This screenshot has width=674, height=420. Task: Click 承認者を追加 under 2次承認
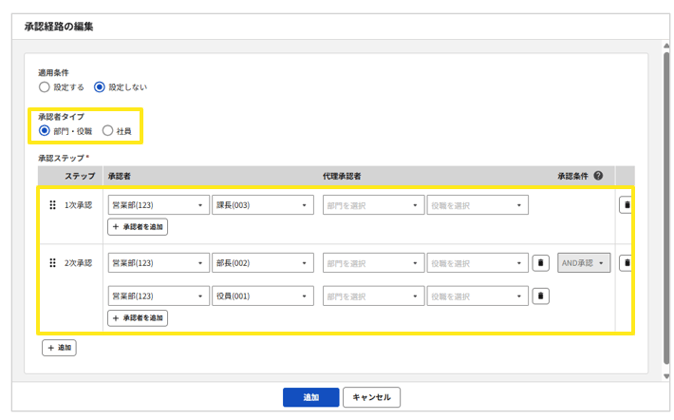138,318
